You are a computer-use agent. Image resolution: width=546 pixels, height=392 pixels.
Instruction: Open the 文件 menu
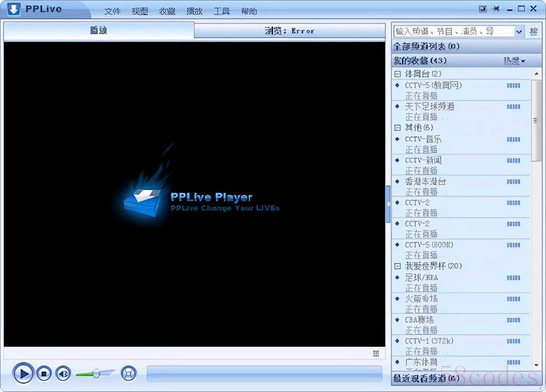coord(112,11)
